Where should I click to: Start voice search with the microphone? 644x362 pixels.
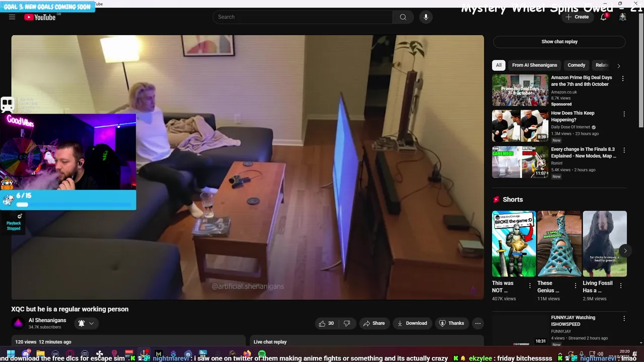coord(426,17)
